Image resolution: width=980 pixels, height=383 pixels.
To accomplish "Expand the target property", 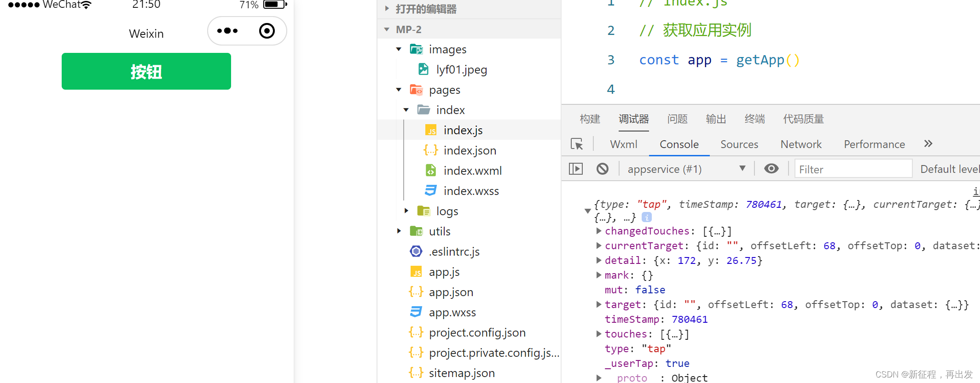I will [x=598, y=304].
